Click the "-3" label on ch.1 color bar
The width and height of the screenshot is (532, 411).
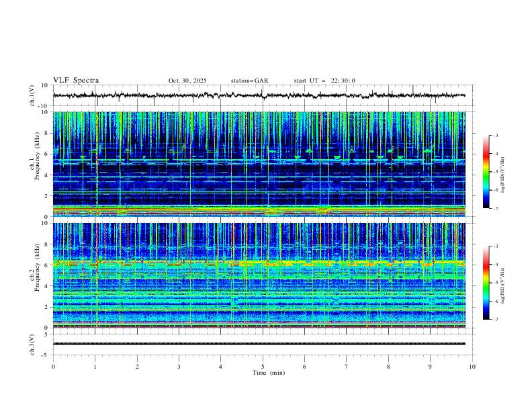point(496,135)
